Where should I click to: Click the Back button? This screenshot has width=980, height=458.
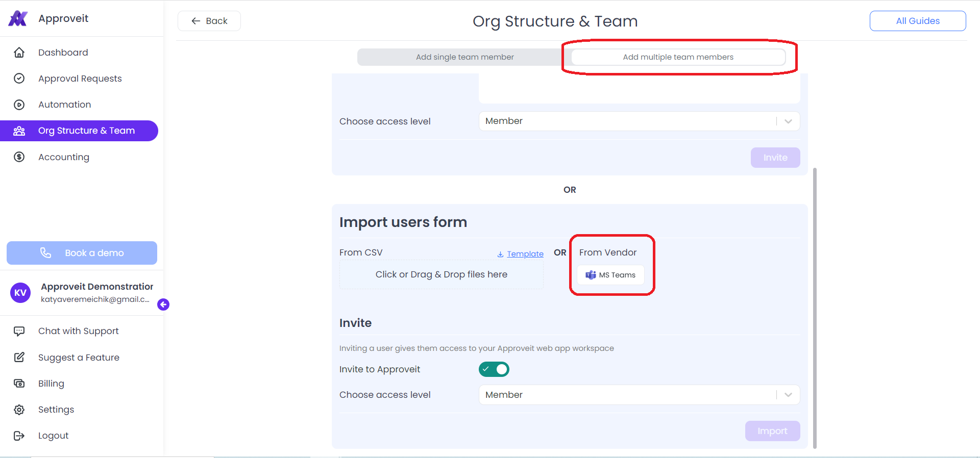point(209,21)
